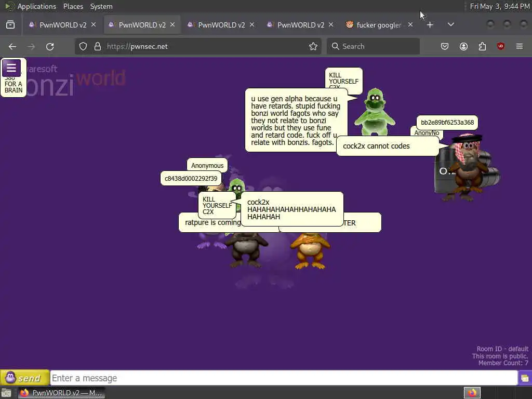Click the Member Count: 7 text
Screen dimensions: 532x399
(x=503, y=363)
